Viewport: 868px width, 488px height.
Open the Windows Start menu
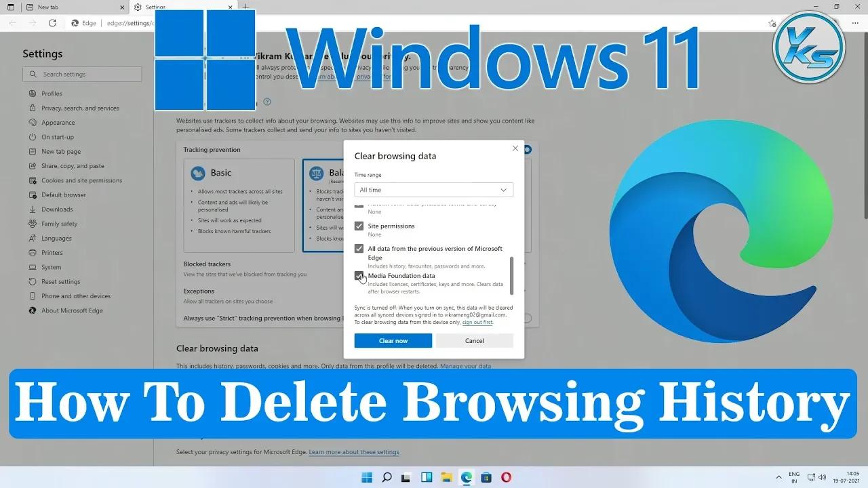(x=367, y=477)
